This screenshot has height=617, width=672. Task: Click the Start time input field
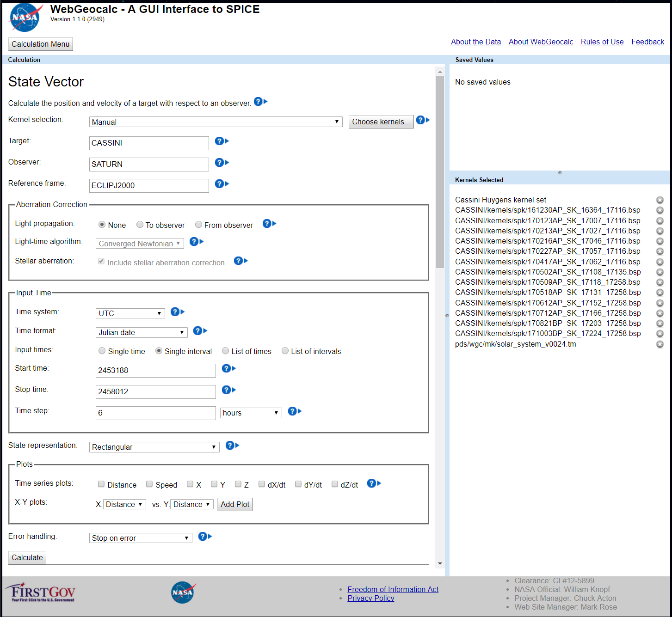(156, 371)
